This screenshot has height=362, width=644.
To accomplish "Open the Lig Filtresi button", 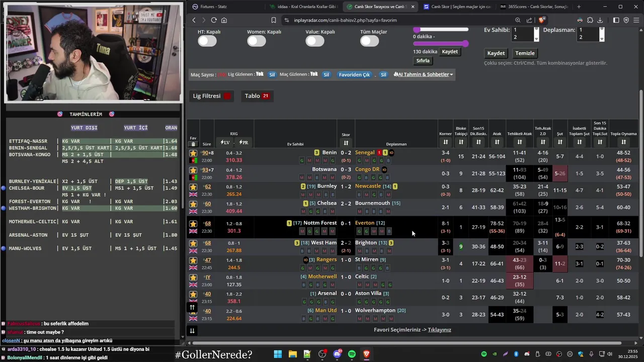I will pyautogui.click(x=211, y=96).
